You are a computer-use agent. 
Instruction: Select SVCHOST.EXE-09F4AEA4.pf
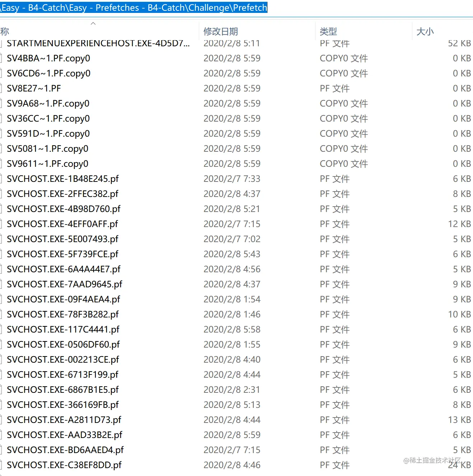click(x=64, y=300)
